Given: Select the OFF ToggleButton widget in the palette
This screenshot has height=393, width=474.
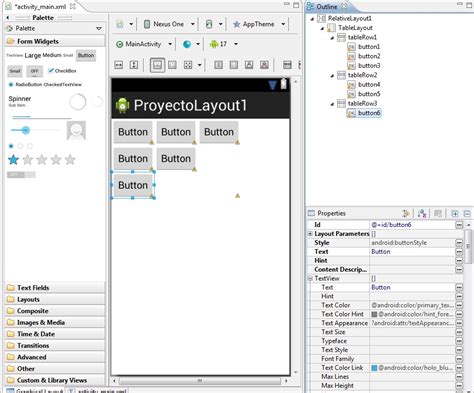Looking at the screenshot, I should [34, 71].
